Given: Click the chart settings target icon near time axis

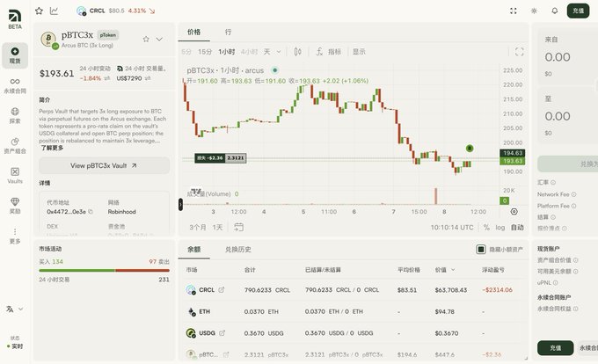Looking at the screenshot, I should (514, 212).
